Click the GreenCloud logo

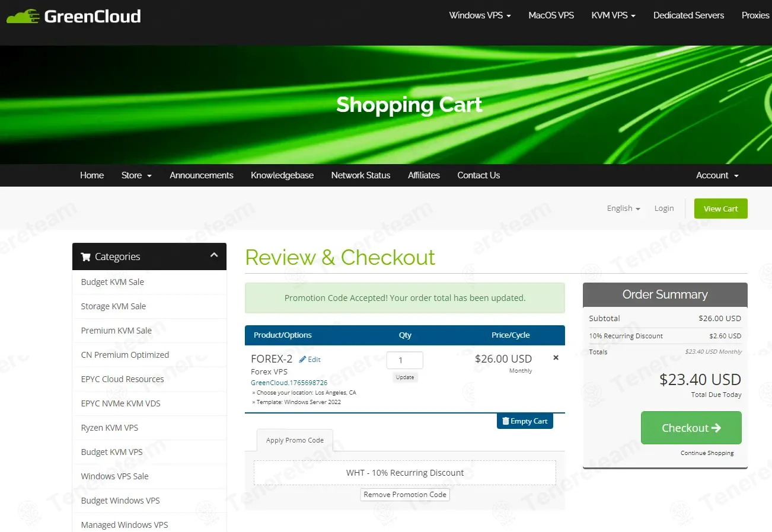[x=74, y=16]
